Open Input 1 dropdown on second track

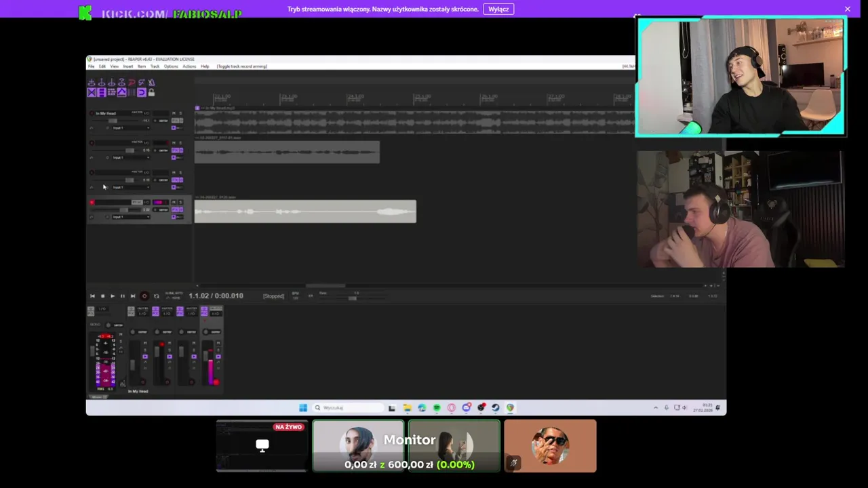(x=131, y=158)
